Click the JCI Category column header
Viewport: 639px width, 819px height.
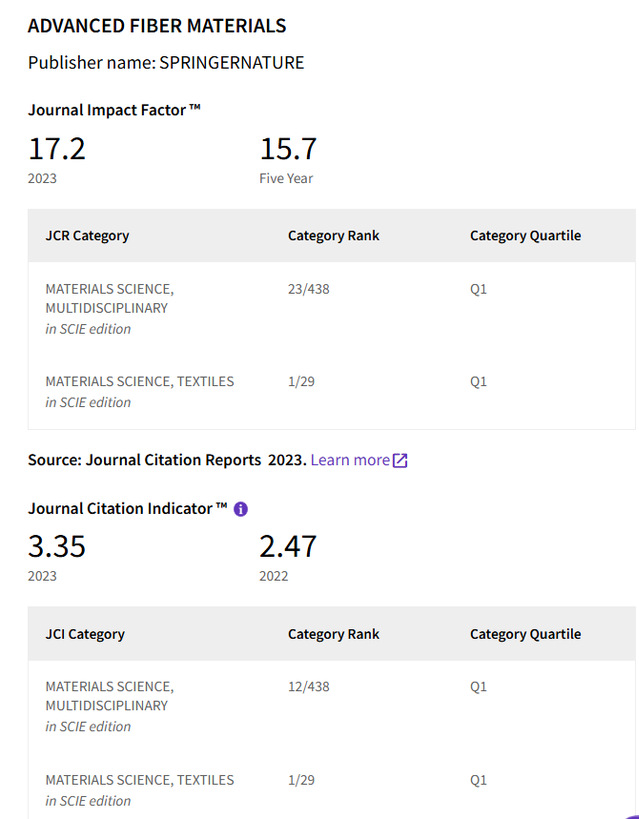point(85,634)
